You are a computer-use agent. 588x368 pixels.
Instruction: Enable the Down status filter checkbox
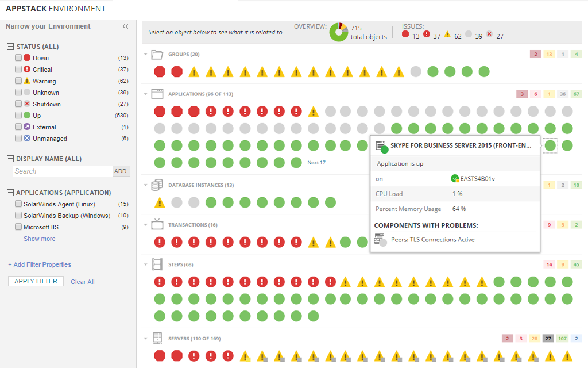coord(18,57)
